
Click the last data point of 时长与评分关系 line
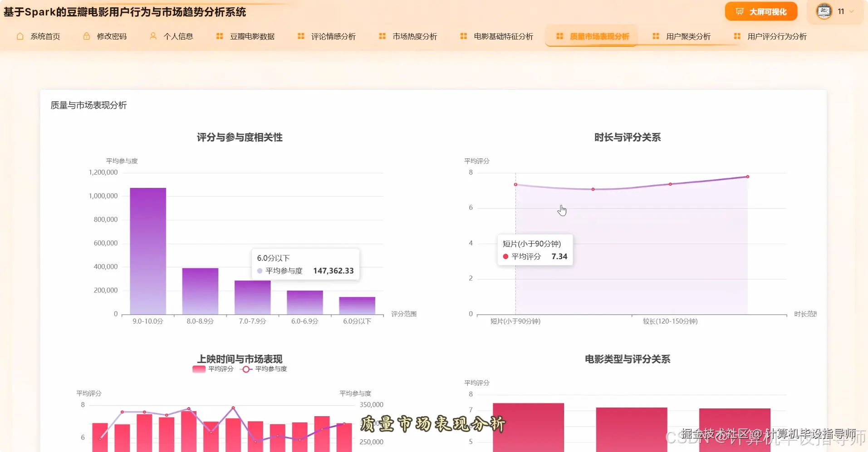tap(748, 177)
